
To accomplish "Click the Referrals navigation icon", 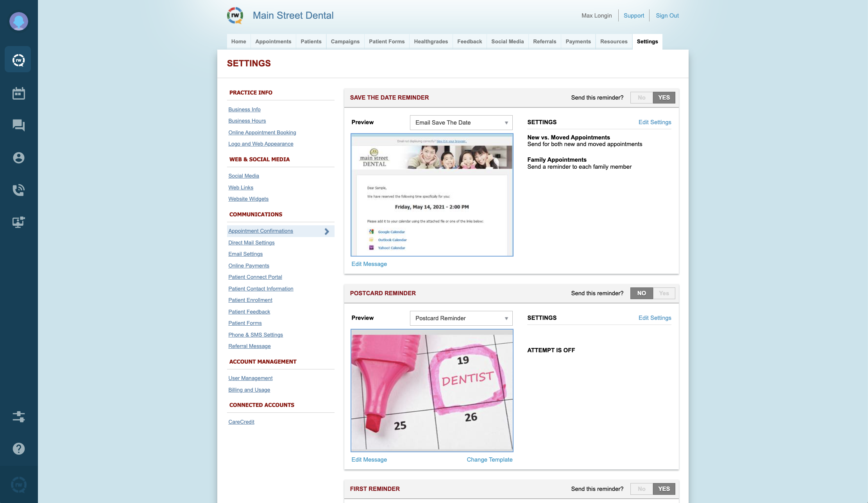I will 544,41.
